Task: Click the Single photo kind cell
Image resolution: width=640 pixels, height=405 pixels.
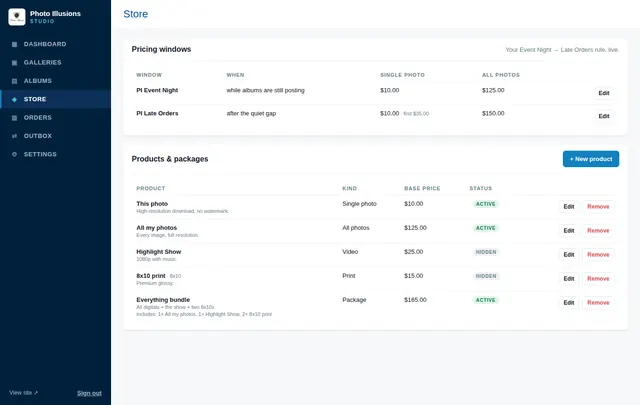Action: (x=359, y=204)
